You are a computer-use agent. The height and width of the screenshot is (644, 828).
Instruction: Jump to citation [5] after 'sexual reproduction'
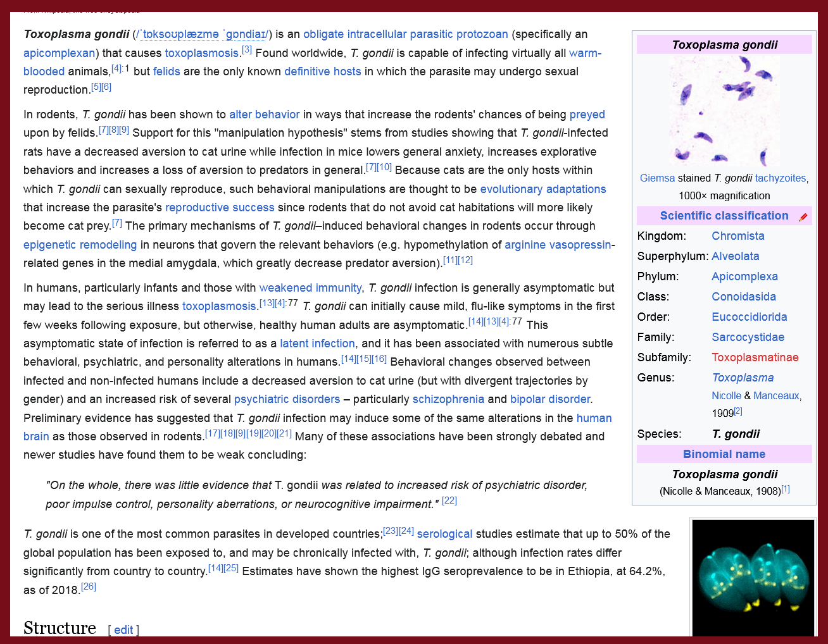(x=96, y=87)
